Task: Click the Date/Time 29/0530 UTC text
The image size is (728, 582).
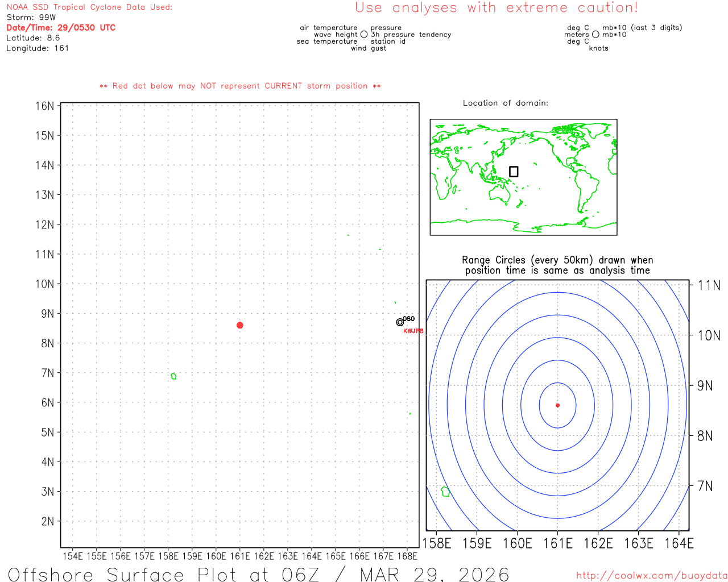Action: (61, 28)
